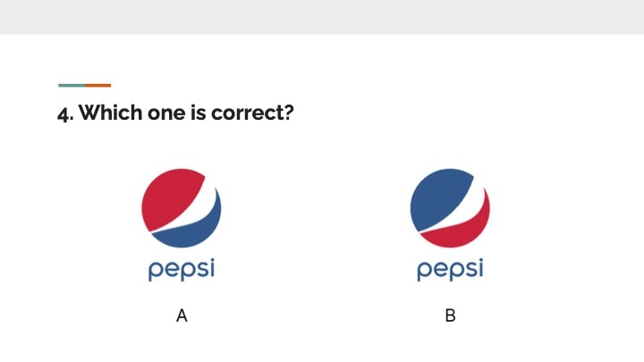
Task: Select the blue top half of logo B
Action: pyautogui.click(x=438, y=198)
